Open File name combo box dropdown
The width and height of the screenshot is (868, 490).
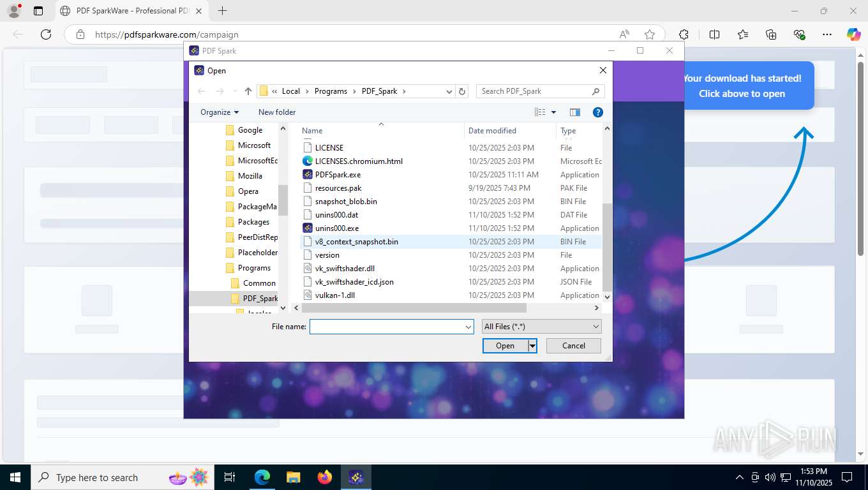click(468, 327)
